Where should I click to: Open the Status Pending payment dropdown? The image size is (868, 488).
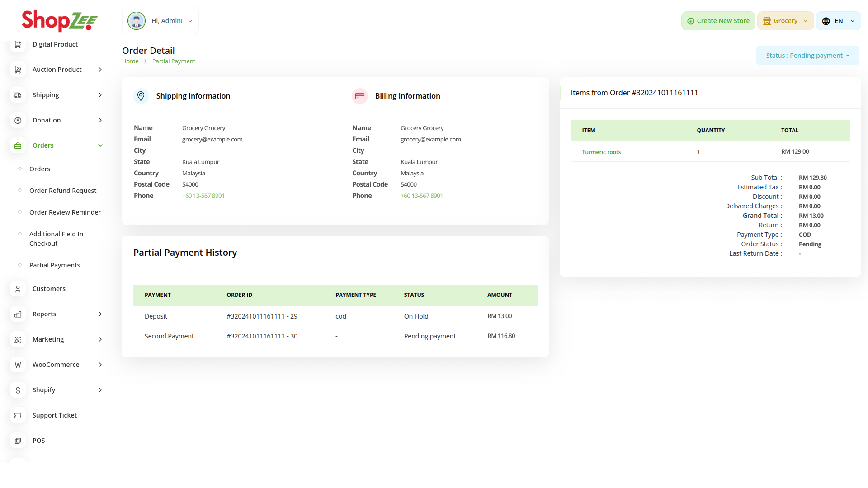(807, 56)
